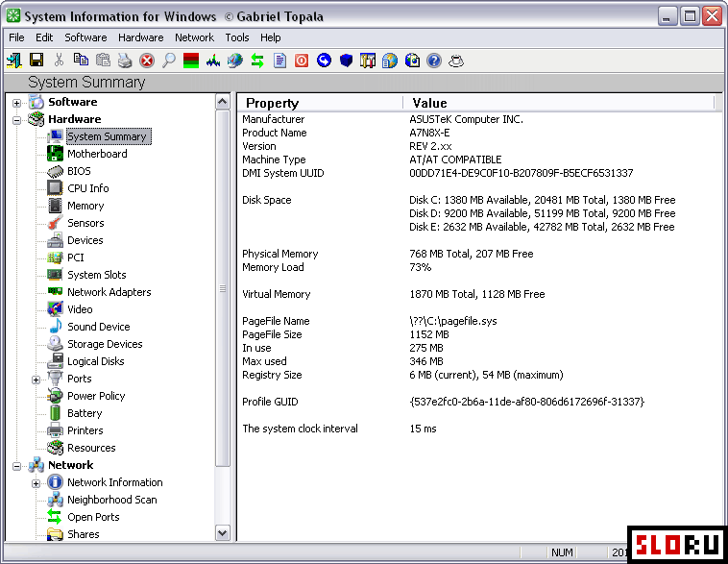Image resolution: width=728 pixels, height=564 pixels.
Task: Open Power Policy tree item
Action: [x=96, y=396]
